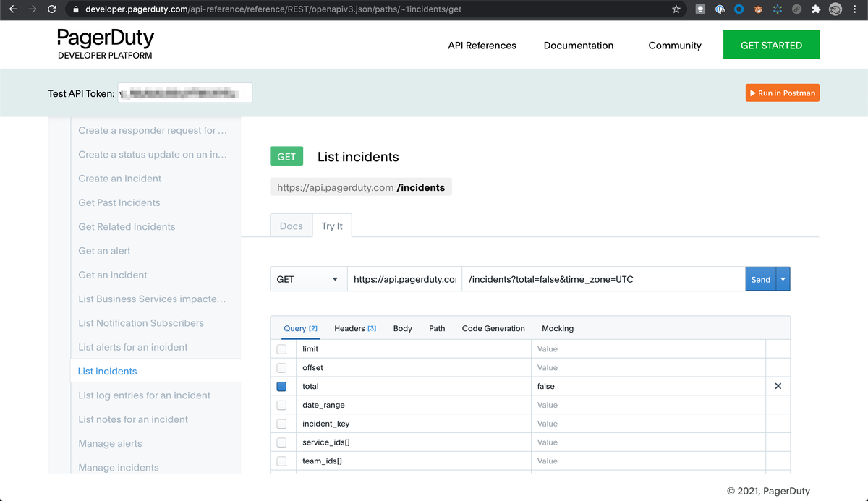Open the Documentation menu
The height and width of the screenshot is (501, 868).
579,45
